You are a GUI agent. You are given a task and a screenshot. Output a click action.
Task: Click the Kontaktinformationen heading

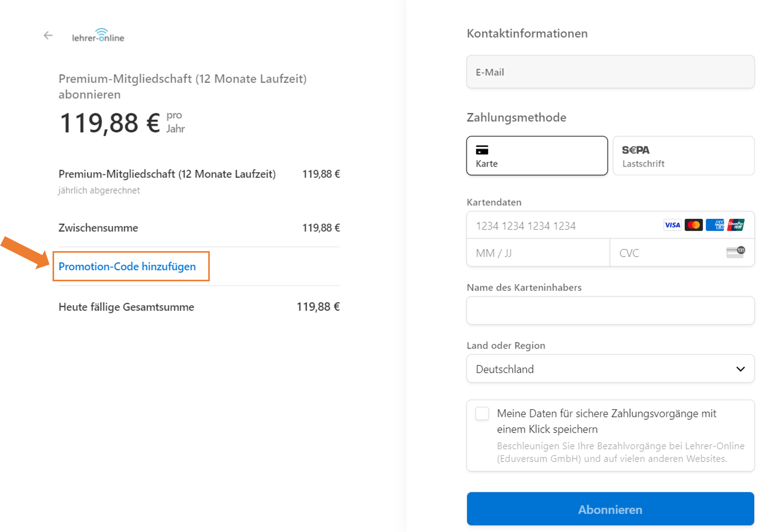click(x=527, y=33)
